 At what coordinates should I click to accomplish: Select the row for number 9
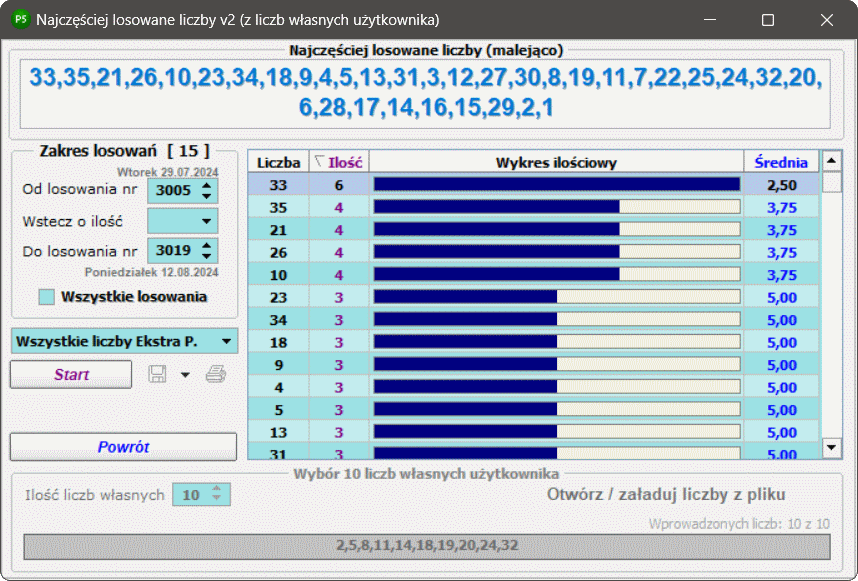(x=534, y=364)
